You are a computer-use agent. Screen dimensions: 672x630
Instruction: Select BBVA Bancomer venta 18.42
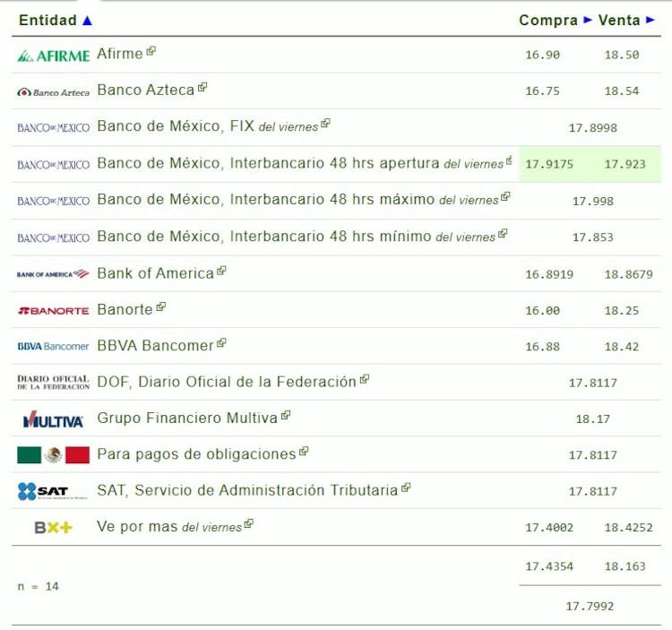pyautogui.click(x=622, y=347)
